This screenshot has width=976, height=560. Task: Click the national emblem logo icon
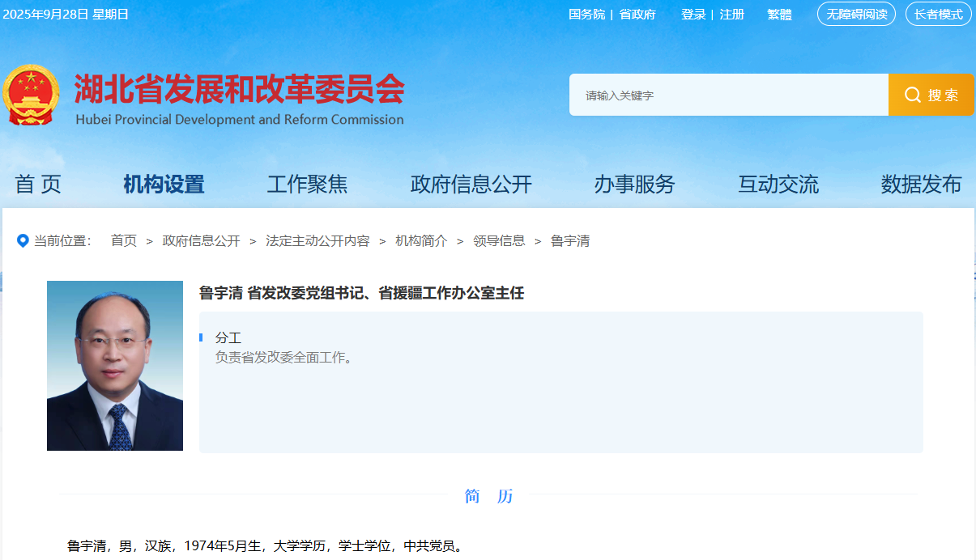click(x=33, y=94)
